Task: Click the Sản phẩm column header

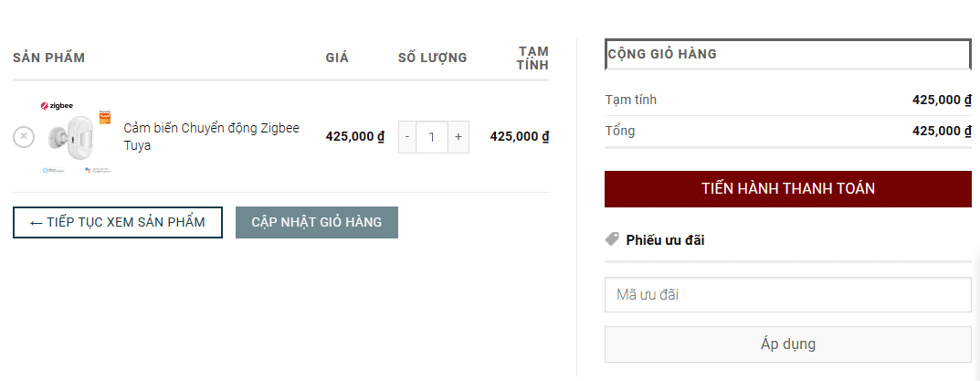Action: click(x=48, y=58)
